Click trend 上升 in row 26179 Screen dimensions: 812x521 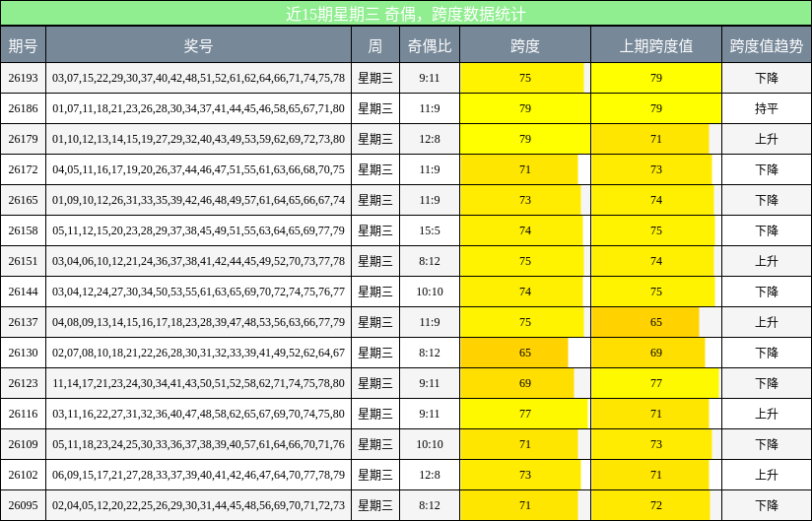click(x=767, y=139)
